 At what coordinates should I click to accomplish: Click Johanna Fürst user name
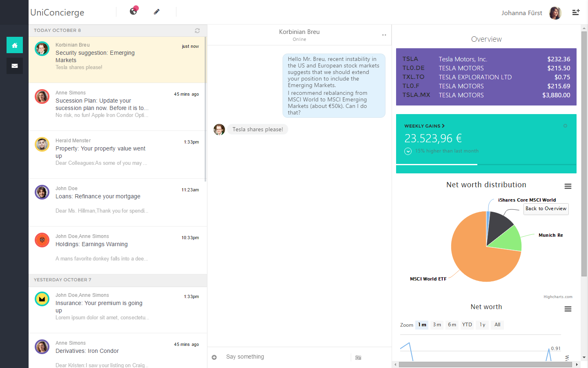(522, 13)
